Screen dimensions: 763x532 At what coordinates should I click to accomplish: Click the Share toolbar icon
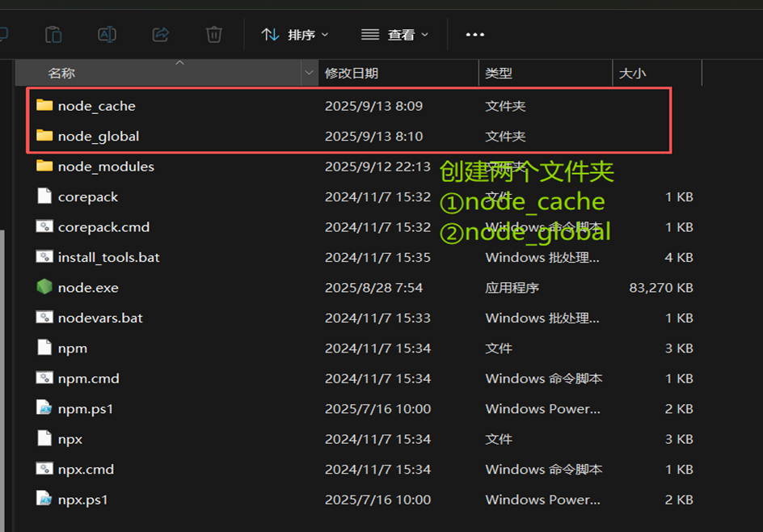tap(160, 35)
